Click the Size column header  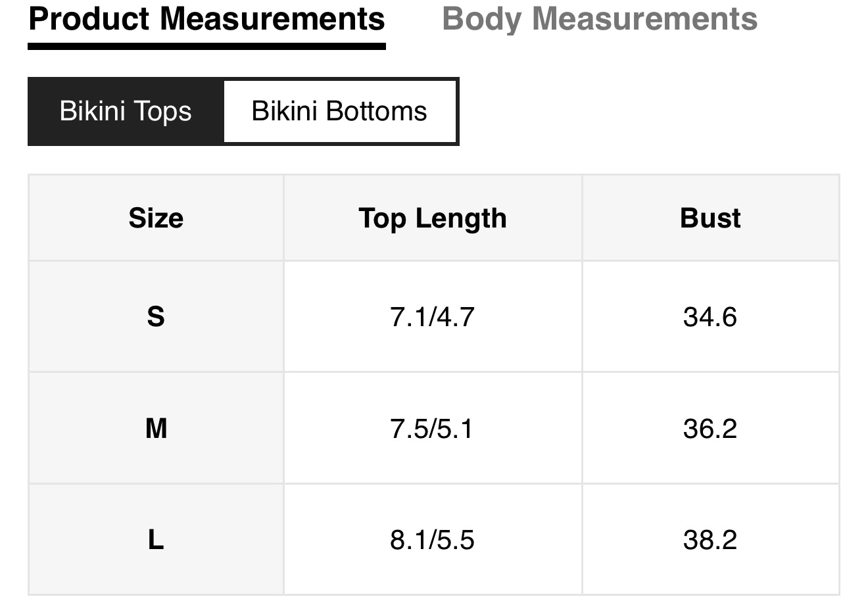(156, 218)
